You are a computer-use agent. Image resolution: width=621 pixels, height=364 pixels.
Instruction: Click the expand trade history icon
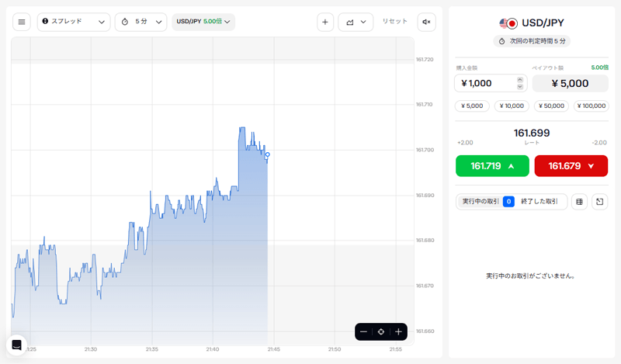click(x=599, y=202)
